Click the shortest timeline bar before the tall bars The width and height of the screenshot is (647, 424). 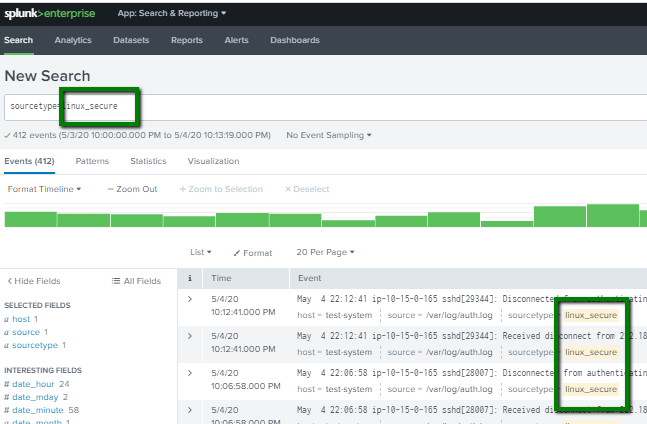507,224
